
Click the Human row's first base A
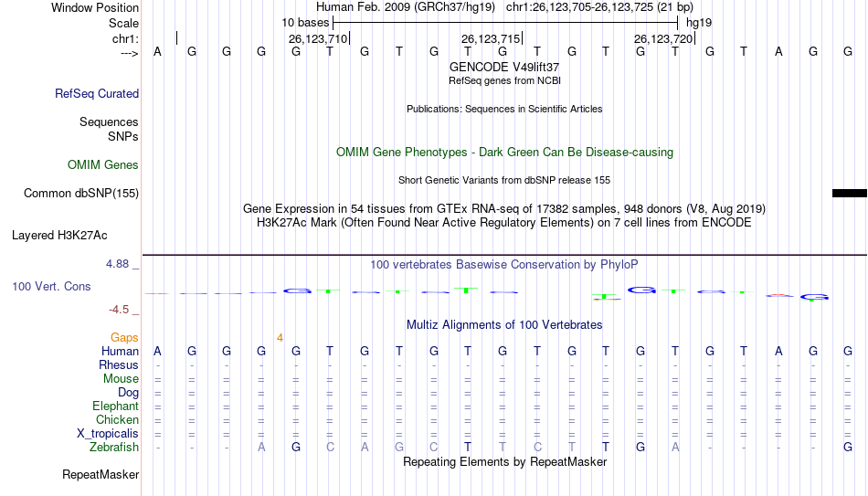[158, 352]
